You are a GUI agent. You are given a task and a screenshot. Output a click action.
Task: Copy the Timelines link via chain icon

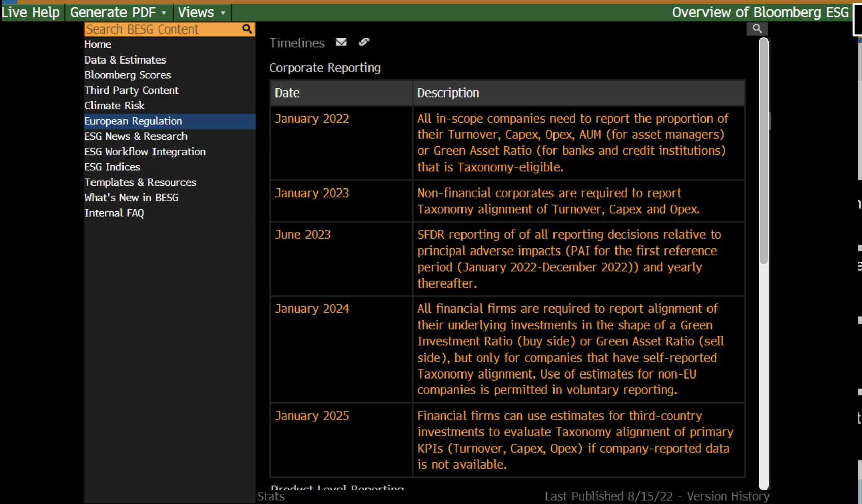pyautogui.click(x=363, y=42)
